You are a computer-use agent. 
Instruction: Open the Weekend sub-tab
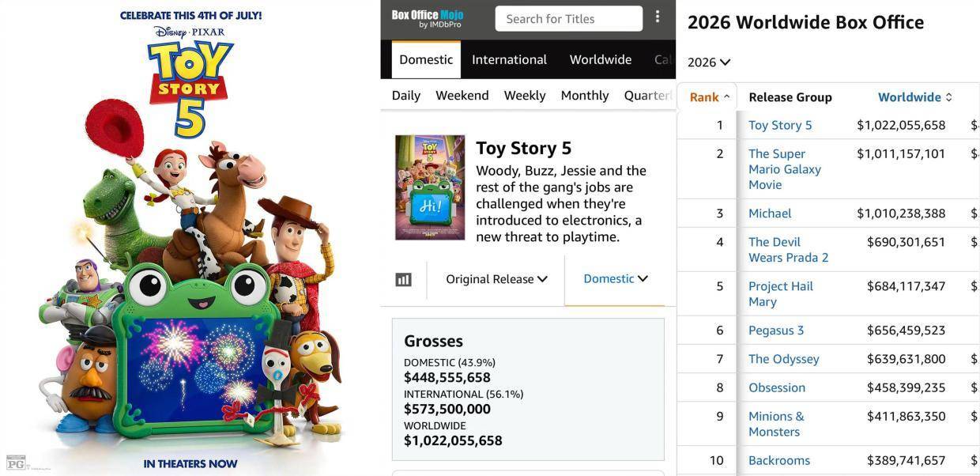(462, 96)
